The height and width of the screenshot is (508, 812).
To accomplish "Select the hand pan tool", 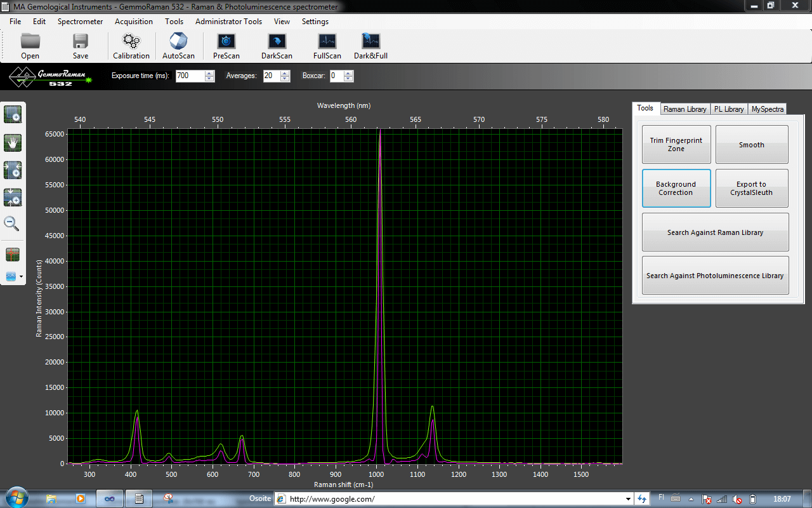I will coord(12,142).
